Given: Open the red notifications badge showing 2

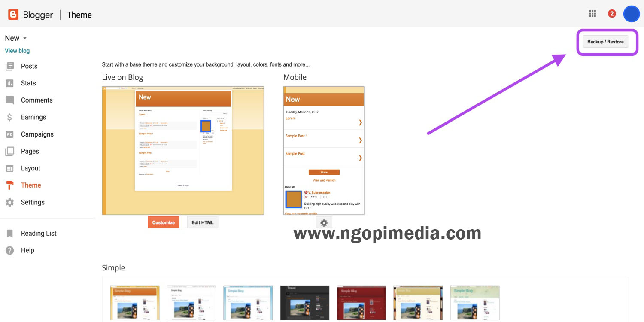Looking at the screenshot, I should pos(612,14).
